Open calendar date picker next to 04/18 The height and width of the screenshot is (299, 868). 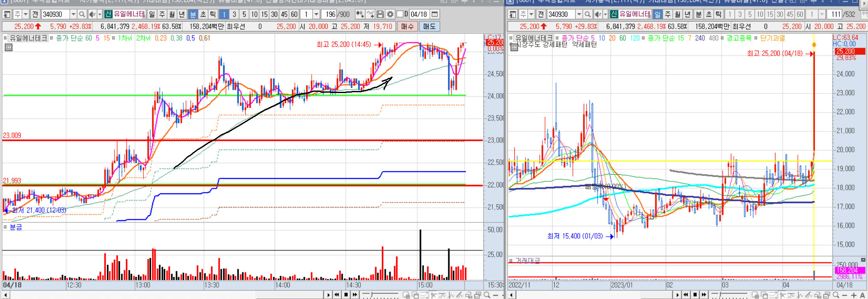click(x=435, y=14)
